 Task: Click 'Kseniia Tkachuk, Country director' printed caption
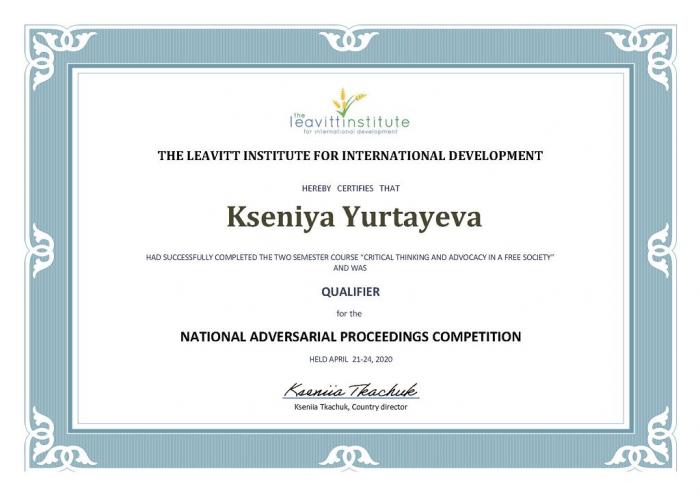[350, 407]
